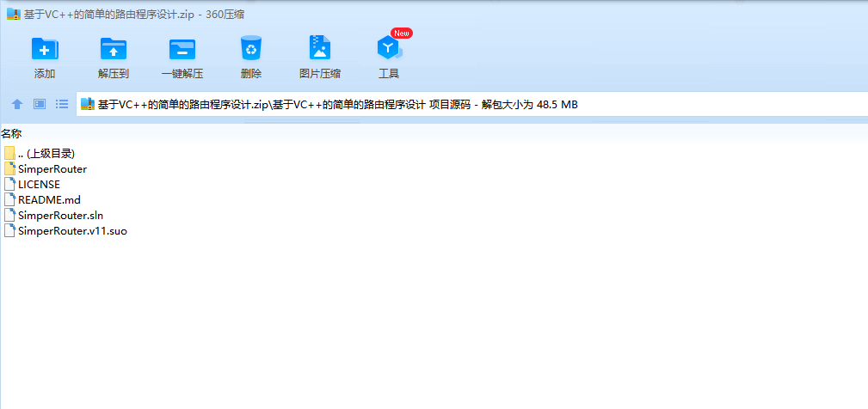Click the 一键解压 label text
868x409 pixels.
pos(182,74)
